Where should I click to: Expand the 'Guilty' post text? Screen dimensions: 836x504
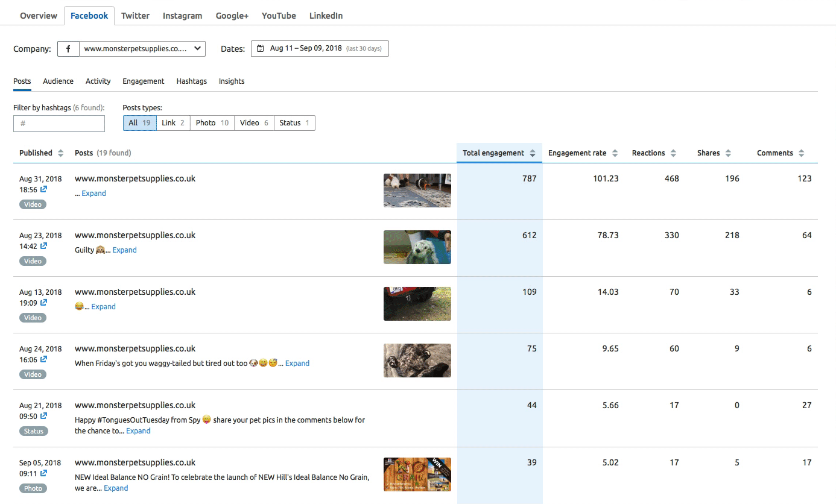coord(124,250)
